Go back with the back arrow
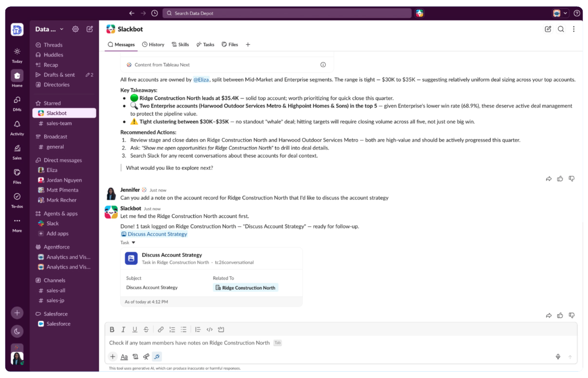The height and width of the screenshot is (378, 588). point(131,13)
